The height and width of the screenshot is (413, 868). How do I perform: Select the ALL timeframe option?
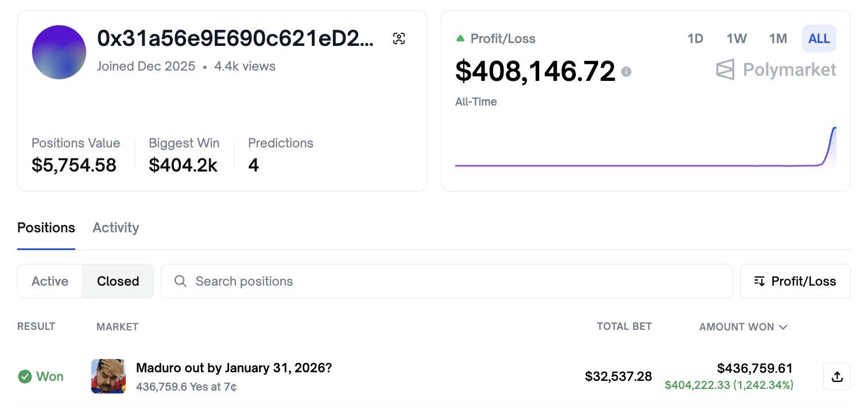pos(819,38)
